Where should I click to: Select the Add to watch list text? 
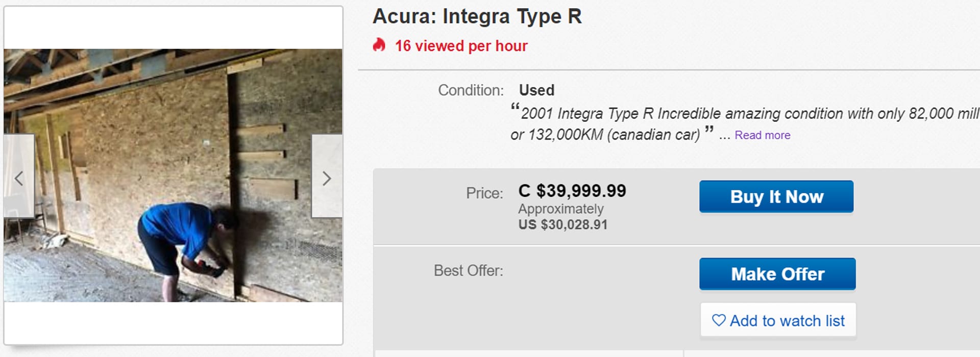pos(787,321)
